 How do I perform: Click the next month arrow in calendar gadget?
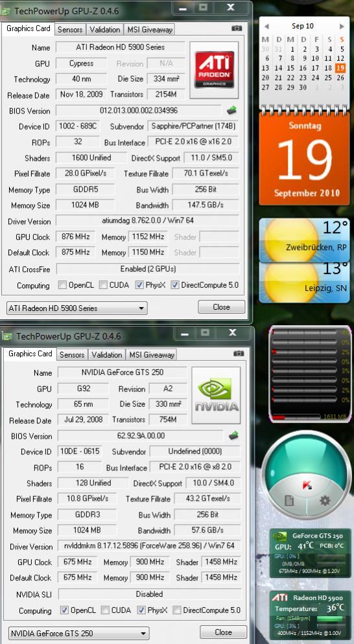pos(341,27)
